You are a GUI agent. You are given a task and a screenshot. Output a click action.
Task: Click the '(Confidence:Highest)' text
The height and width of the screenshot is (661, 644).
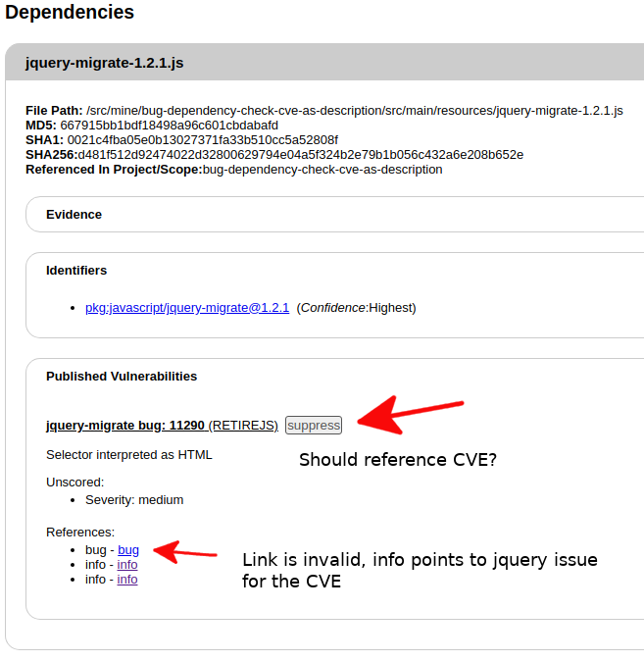356,308
